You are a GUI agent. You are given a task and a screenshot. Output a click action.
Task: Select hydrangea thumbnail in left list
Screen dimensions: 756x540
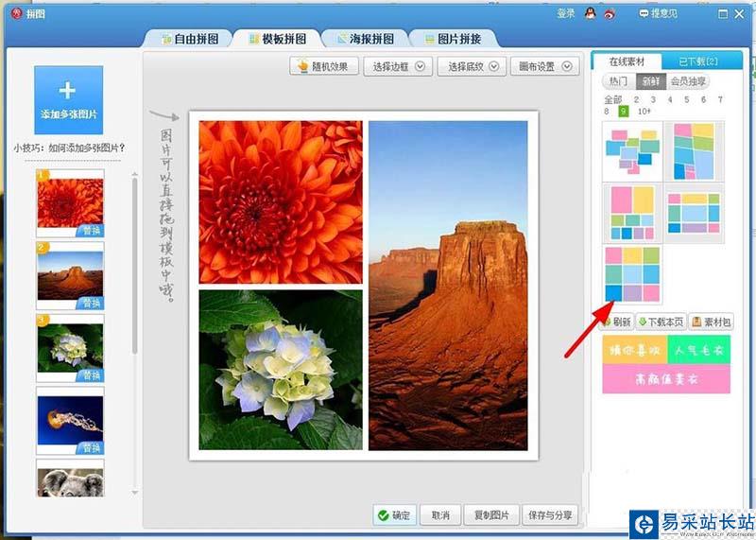(x=70, y=348)
